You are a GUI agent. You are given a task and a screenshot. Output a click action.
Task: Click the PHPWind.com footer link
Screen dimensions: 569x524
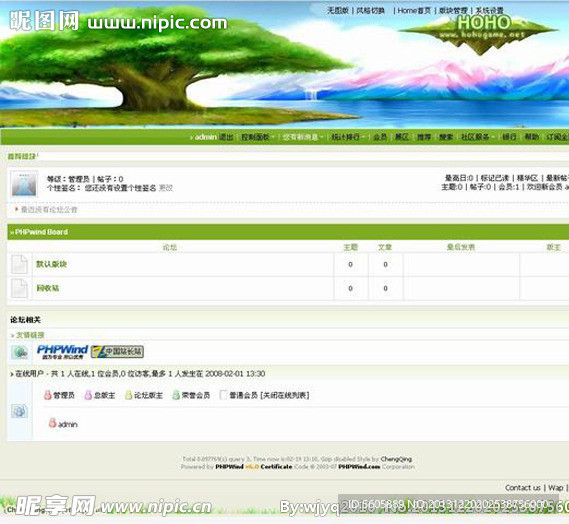(359, 467)
